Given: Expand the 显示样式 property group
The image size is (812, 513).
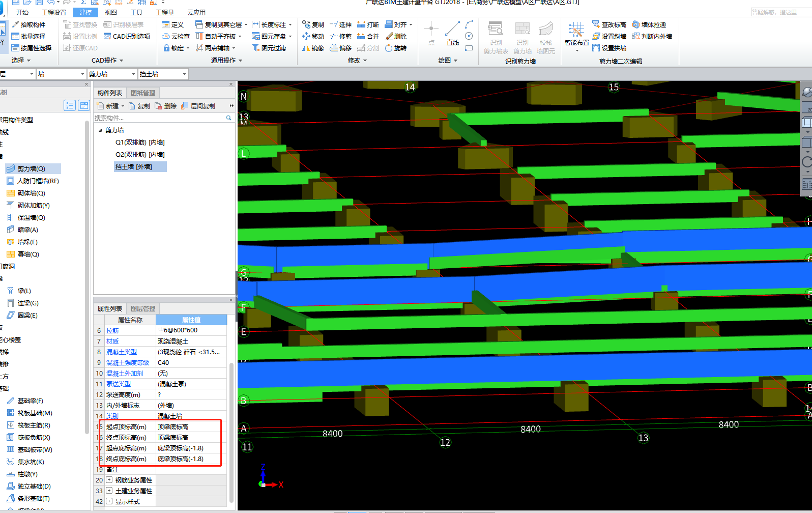Looking at the screenshot, I should (x=109, y=501).
